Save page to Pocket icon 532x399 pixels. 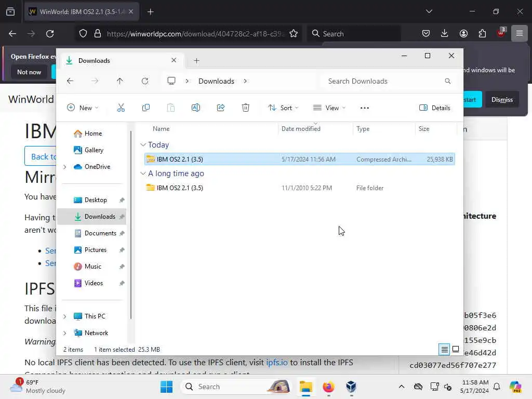[x=426, y=33]
